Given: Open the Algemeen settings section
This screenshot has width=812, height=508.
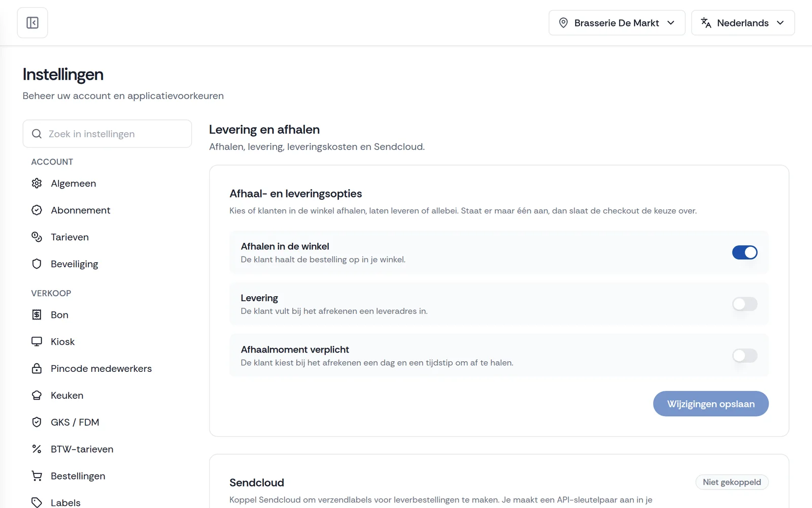Looking at the screenshot, I should [x=107, y=183].
